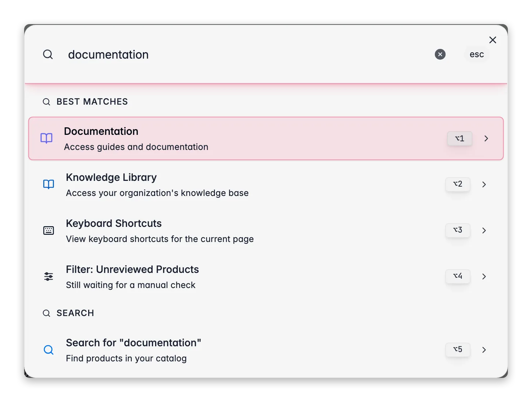This screenshot has width=532, height=402.
Task: Click the Documentation option-1 shortcut badge
Action: point(460,138)
